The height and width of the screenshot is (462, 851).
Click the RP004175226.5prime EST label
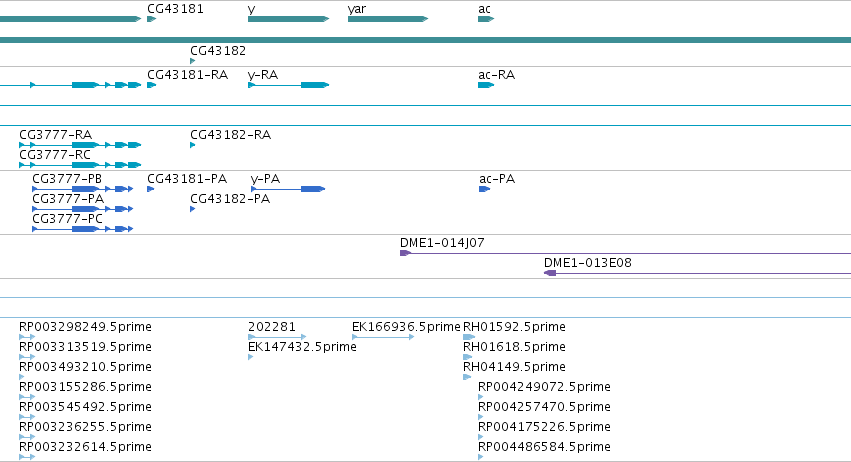pyautogui.click(x=544, y=427)
